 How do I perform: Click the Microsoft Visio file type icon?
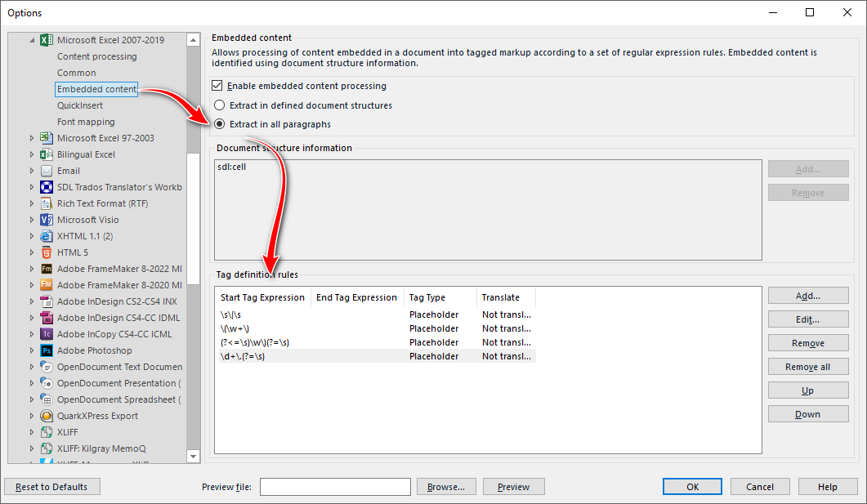click(46, 219)
